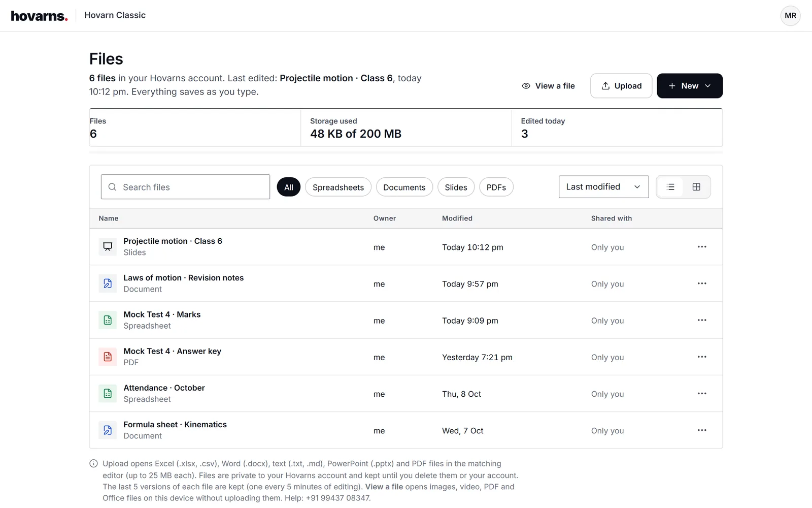Viewport: 812px width, 508px height.
Task: Click the PDF icon for Mock Test 4 Answer key
Action: tap(108, 357)
